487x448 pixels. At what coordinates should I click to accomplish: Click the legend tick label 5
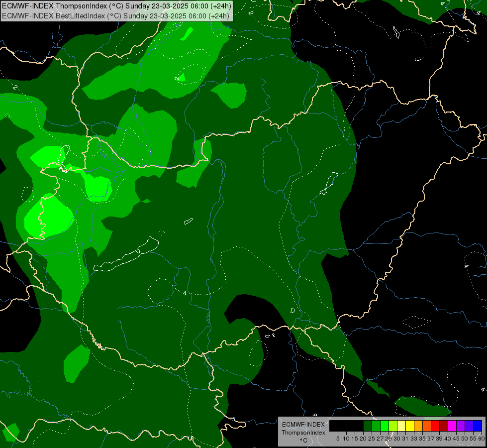[338, 439]
